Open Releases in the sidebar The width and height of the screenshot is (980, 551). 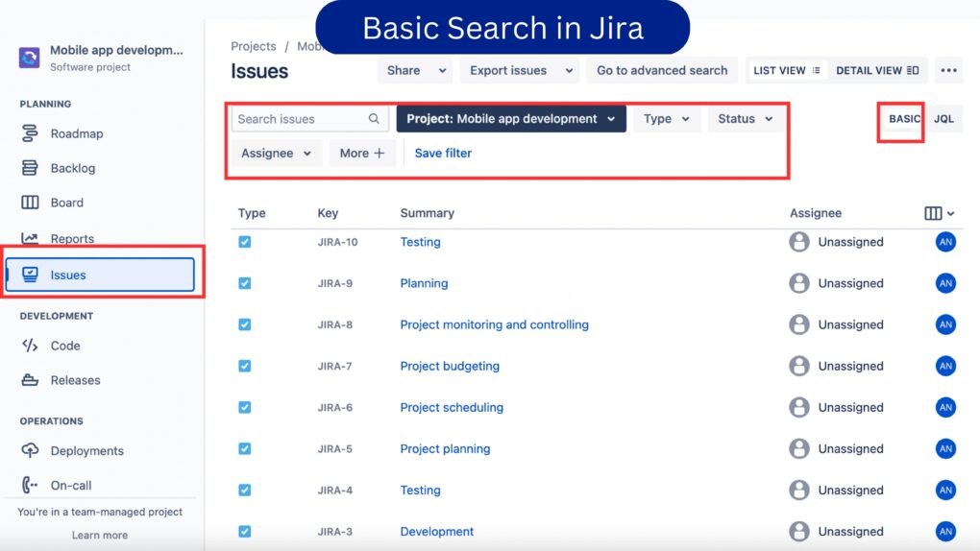76,380
